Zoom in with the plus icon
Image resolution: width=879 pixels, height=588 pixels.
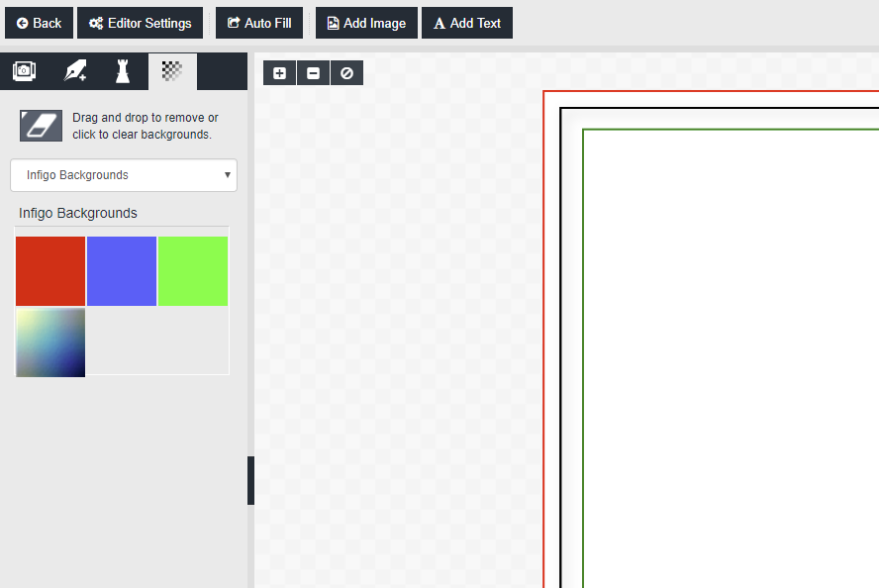coord(279,73)
